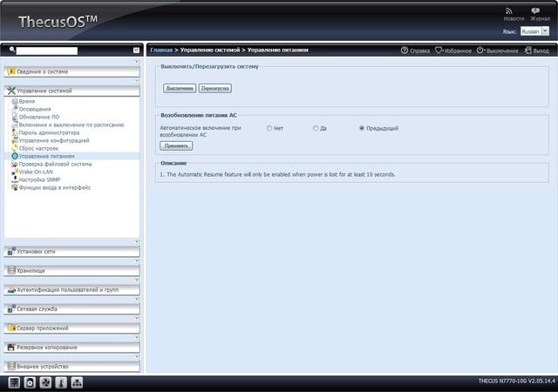Click the icon beside Wake-On-LAN

pos(15,172)
